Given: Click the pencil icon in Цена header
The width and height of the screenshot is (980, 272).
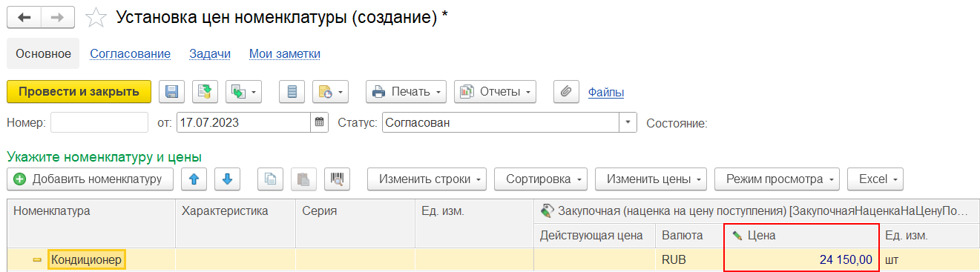Looking at the screenshot, I should point(737,236).
